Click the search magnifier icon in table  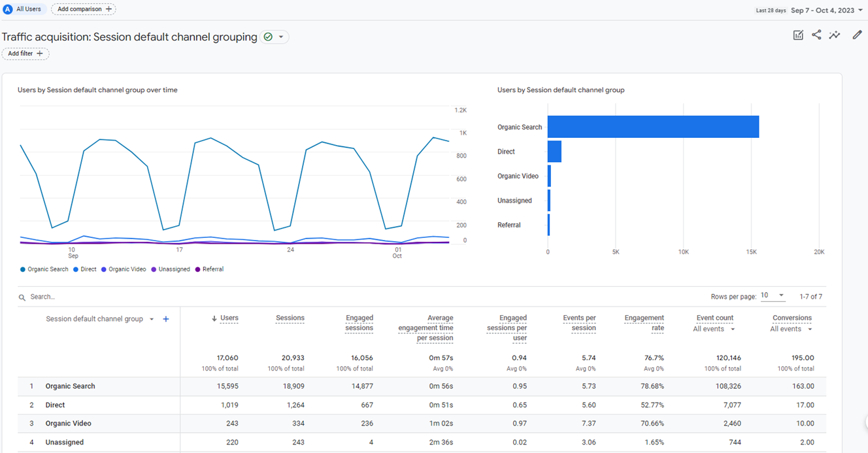(x=23, y=297)
